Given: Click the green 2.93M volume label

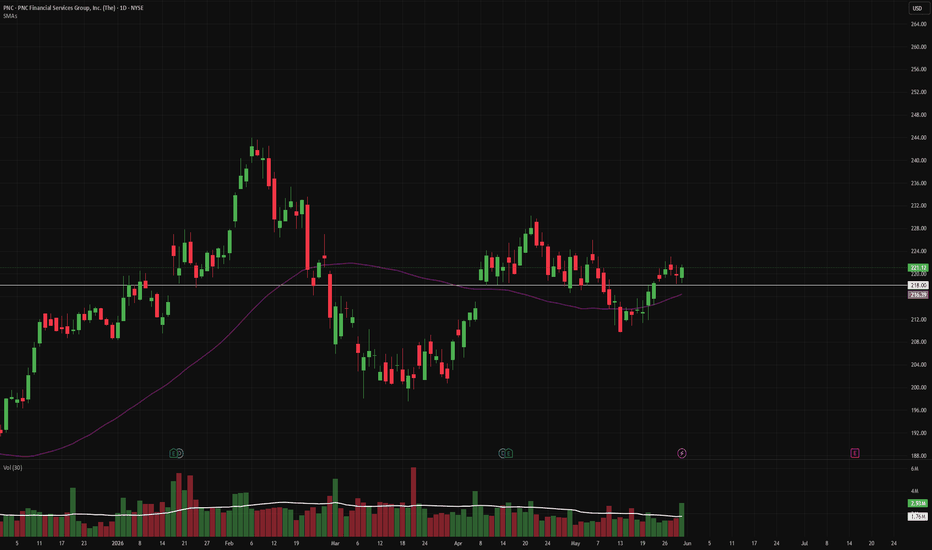Looking at the screenshot, I should [917, 504].
